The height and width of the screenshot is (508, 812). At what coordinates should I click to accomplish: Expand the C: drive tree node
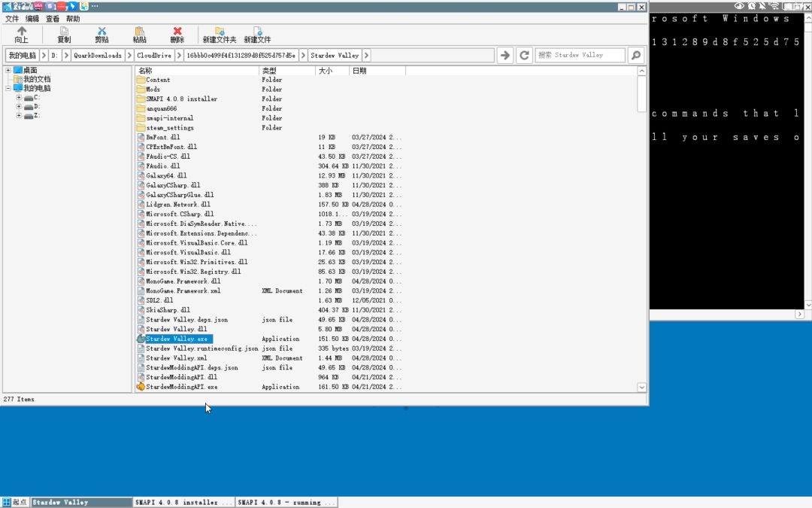(x=19, y=97)
